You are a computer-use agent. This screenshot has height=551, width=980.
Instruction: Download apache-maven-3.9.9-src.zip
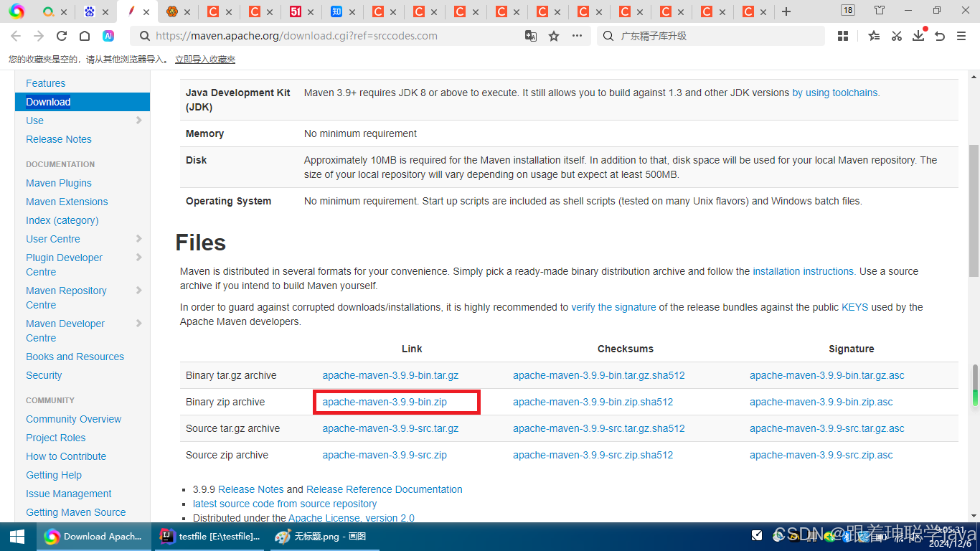(x=385, y=455)
